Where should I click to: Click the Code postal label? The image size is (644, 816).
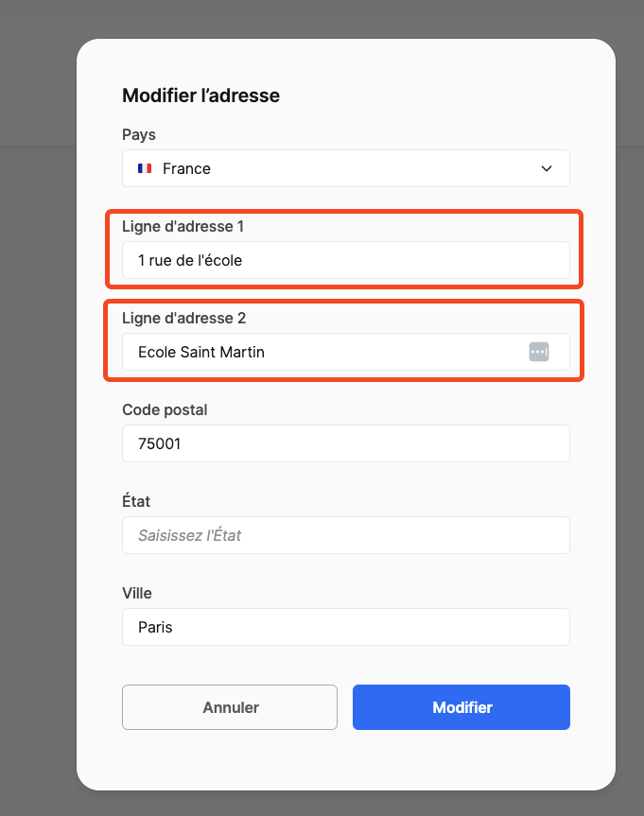165,409
